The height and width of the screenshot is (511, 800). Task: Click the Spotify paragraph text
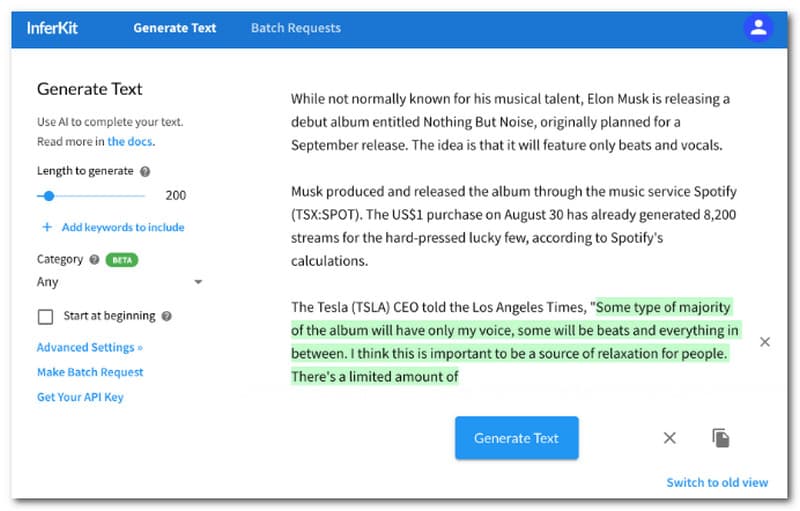point(514,226)
